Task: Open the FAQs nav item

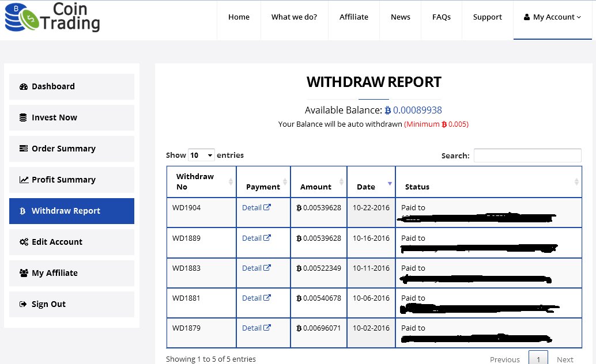Action: click(442, 17)
